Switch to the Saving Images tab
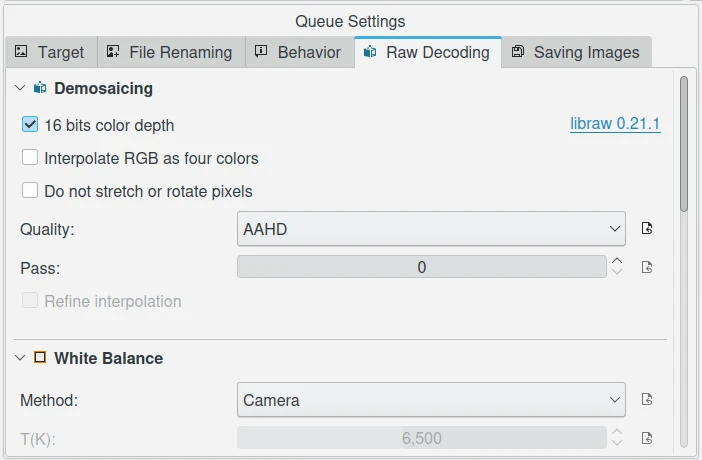702x460 pixels. tap(575, 52)
